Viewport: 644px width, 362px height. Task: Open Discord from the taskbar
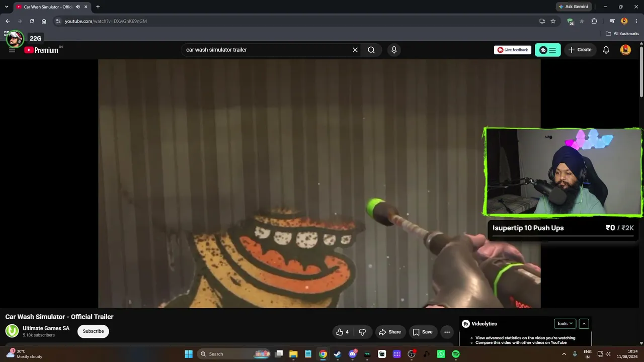pyautogui.click(x=352, y=354)
